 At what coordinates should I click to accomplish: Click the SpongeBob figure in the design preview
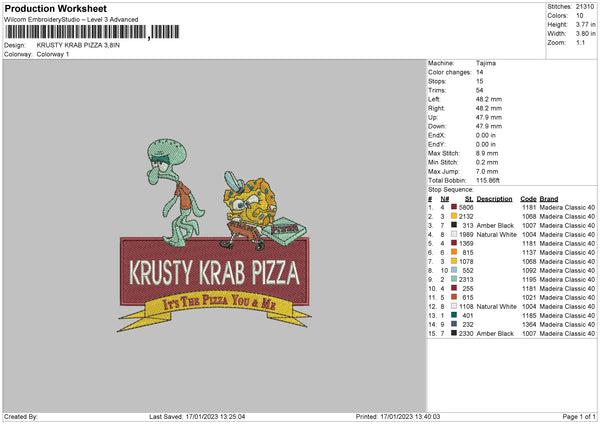[249, 210]
